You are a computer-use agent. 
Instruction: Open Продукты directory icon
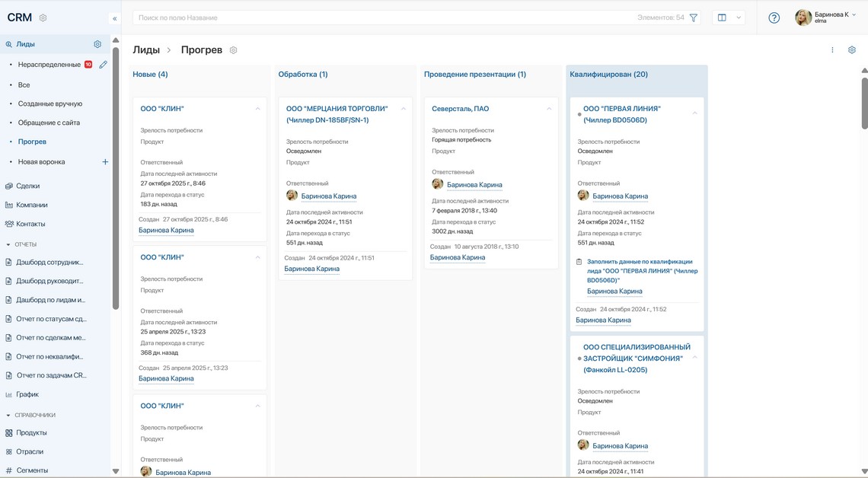pos(9,433)
